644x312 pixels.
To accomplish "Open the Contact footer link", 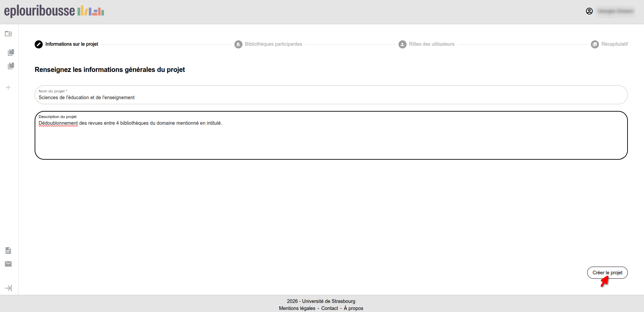I will [x=330, y=308].
